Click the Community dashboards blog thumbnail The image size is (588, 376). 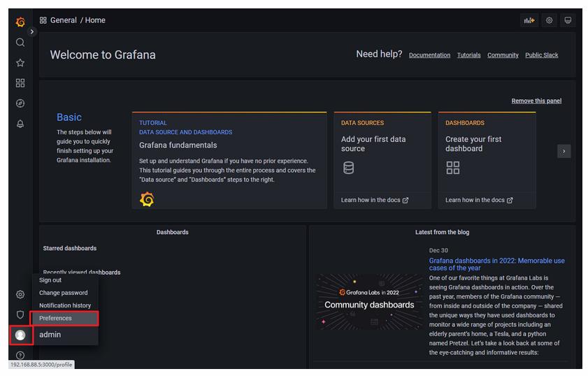point(369,302)
